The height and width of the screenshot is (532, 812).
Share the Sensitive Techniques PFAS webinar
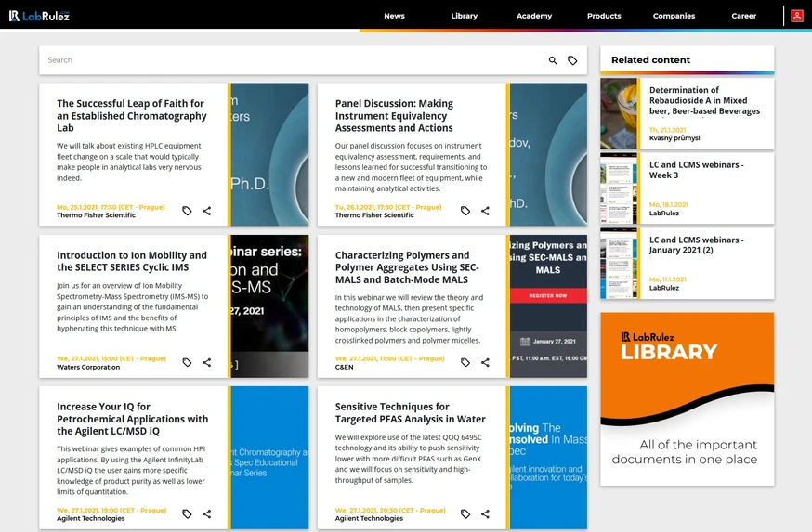coord(485,513)
